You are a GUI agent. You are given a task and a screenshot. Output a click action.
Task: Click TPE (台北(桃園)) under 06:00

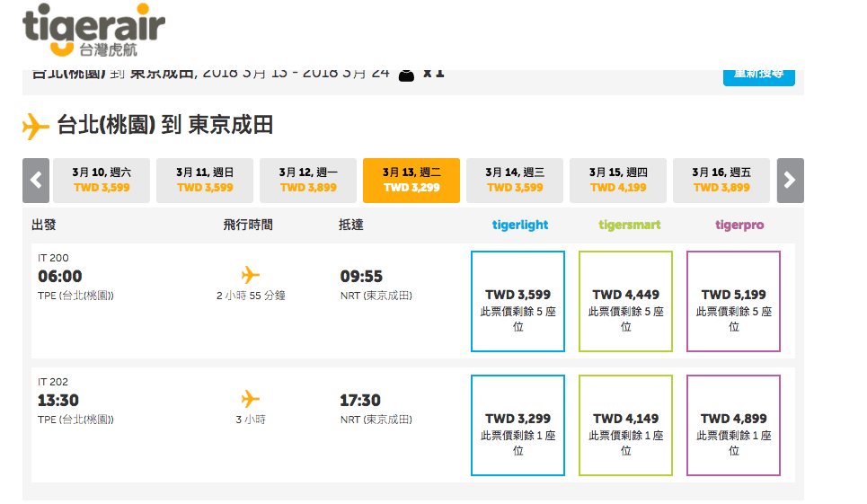point(75,296)
